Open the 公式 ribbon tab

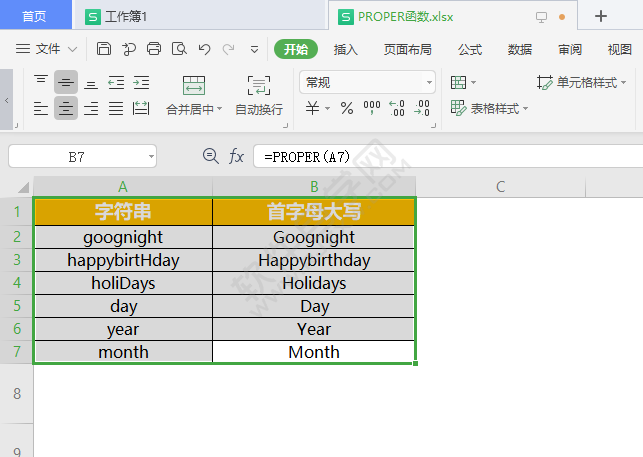tap(470, 49)
